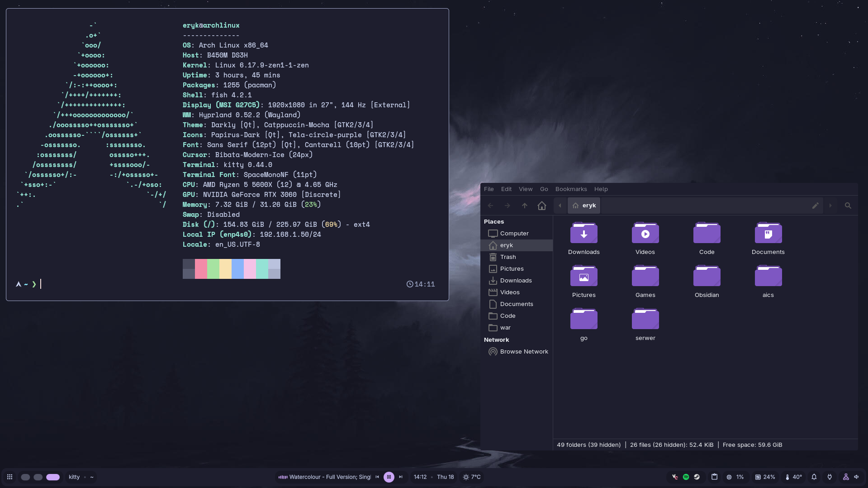
Task: Open the Help menu
Action: 601,189
